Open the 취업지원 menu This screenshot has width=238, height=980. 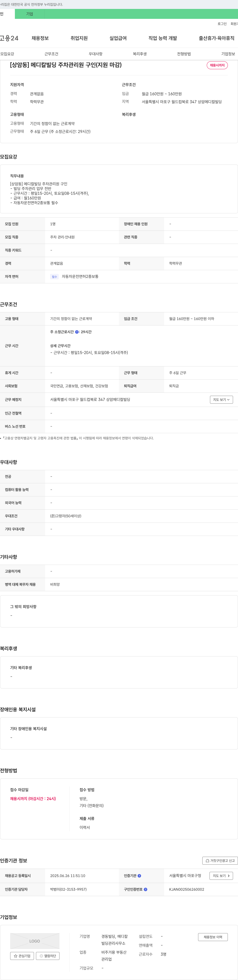click(79, 38)
